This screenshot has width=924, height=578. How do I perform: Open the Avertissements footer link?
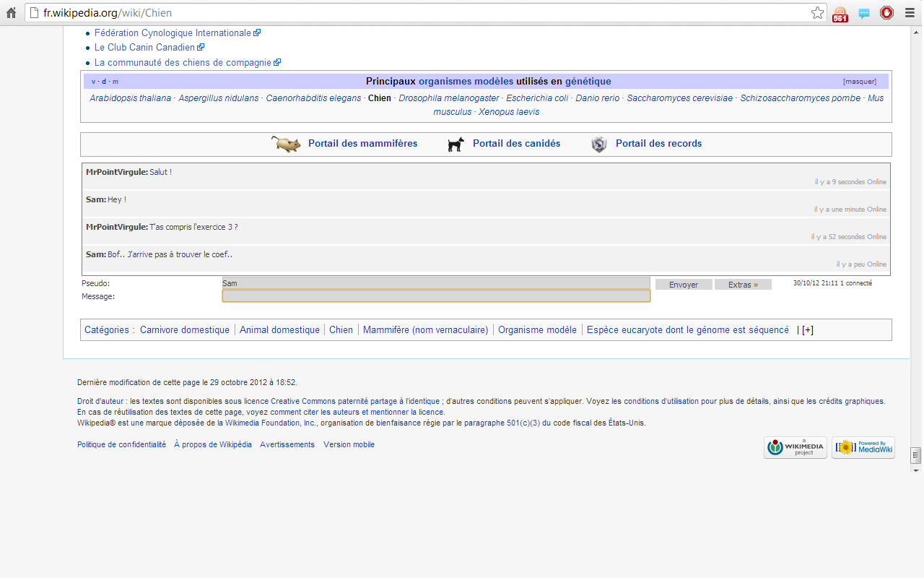pyautogui.click(x=287, y=445)
